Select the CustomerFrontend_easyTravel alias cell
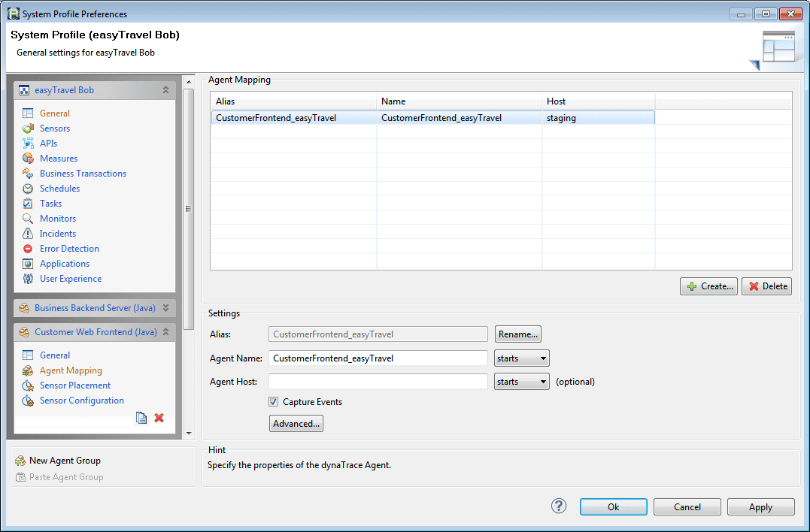This screenshot has height=532, width=810. (x=294, y=118)
